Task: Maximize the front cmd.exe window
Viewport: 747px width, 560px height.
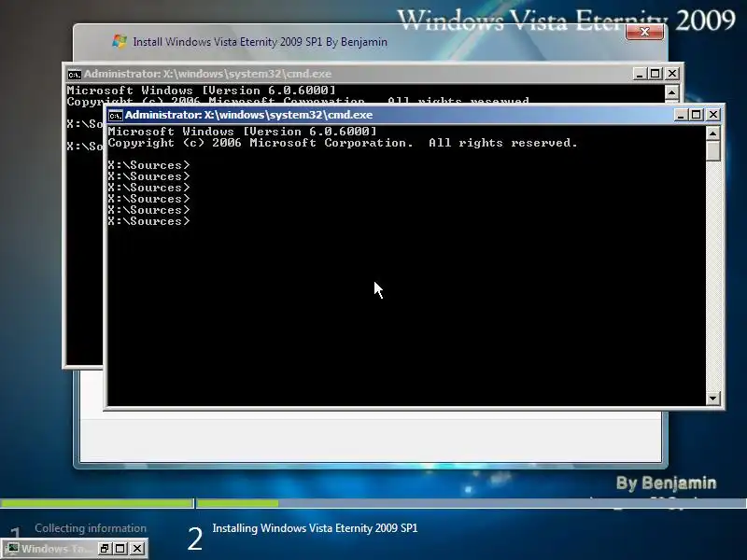Action: pyautogui.click(x=697, y=115)
